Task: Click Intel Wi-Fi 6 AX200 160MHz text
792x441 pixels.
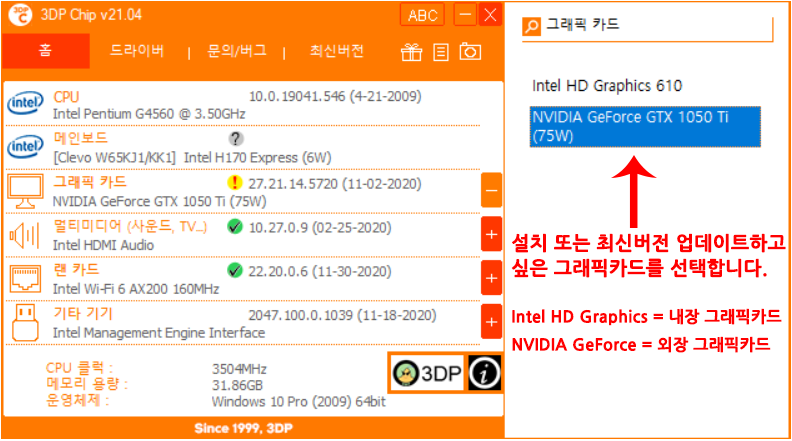Action: click(x=136, y=289)
